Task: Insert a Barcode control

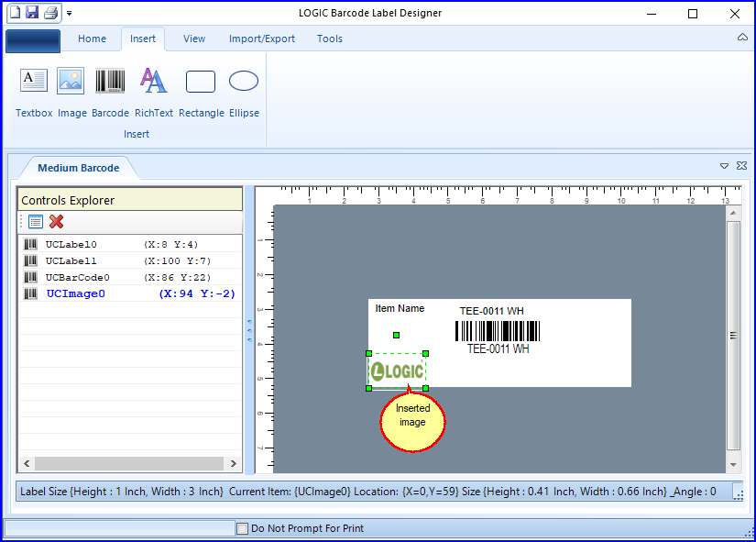Action: (x=110, y=93)
